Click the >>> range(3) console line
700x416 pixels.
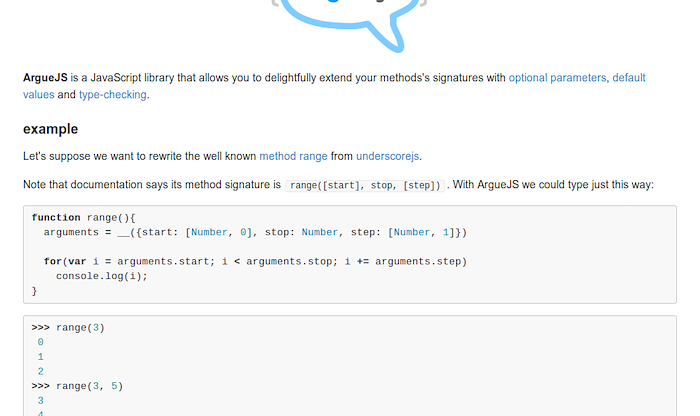tap(68, 328)
